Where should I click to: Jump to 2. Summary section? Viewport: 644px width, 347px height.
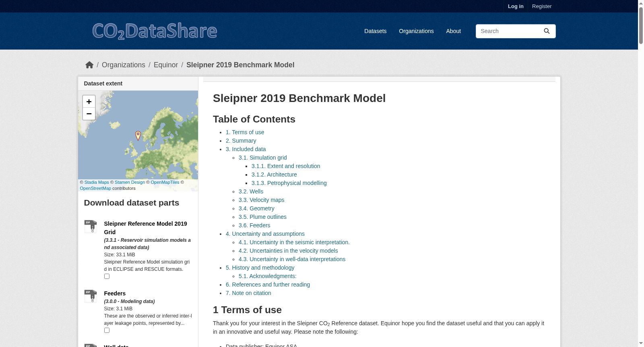click(x=241, y=141)
